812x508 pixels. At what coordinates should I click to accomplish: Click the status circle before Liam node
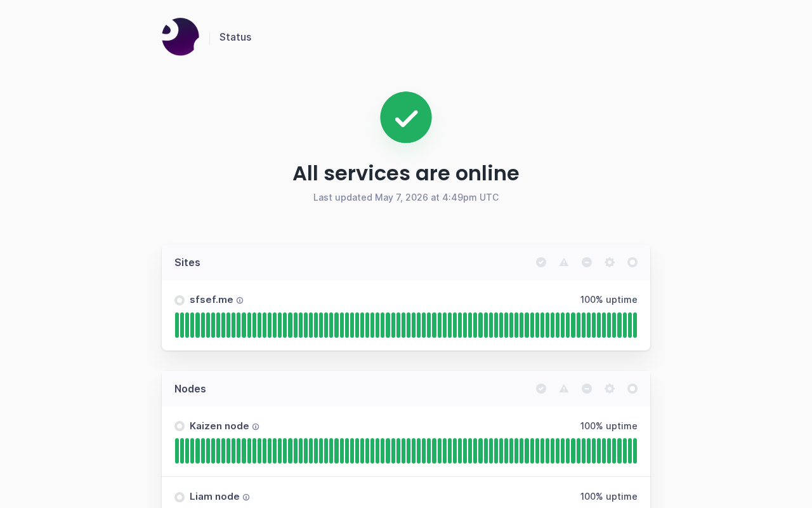click(x=180, y=497)
